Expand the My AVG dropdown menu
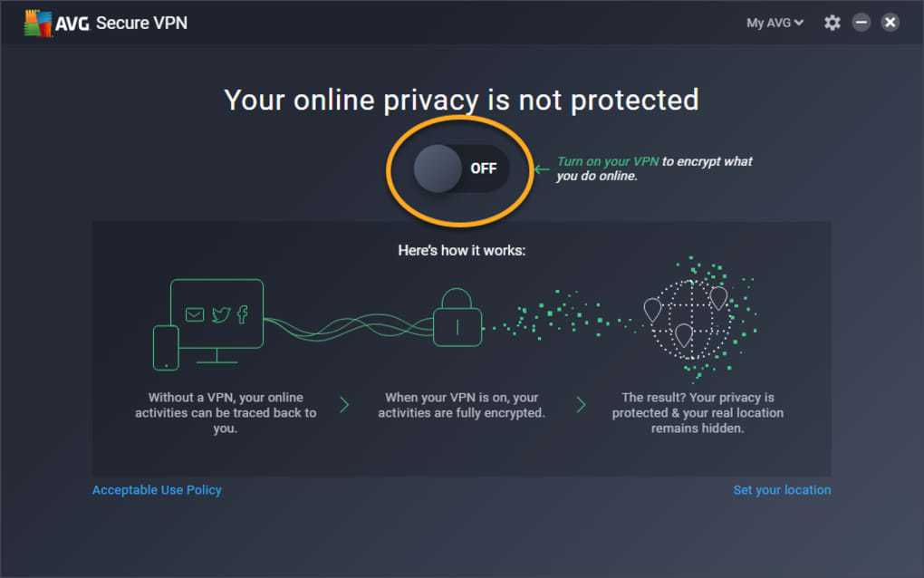The width and height of the screenshot is (924, 578). [775, 23]
